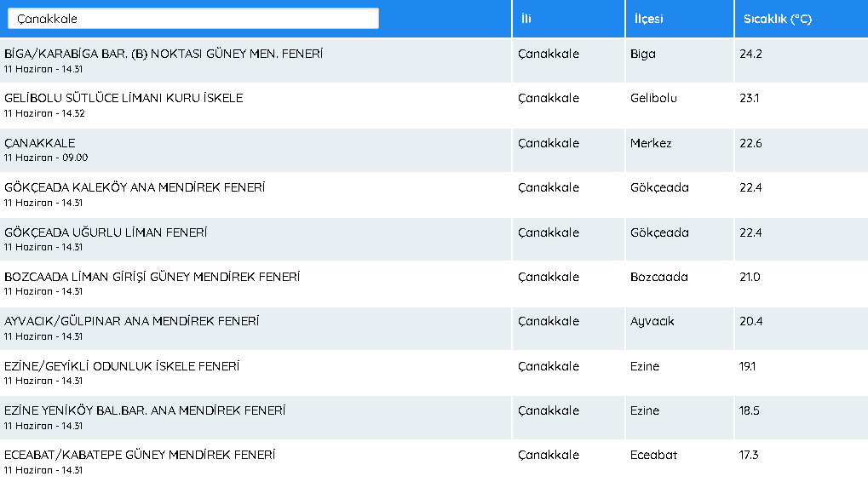Sort by the İli column header
The width and height of the screenshot is (868, 482).
click(x=526, y=19)
